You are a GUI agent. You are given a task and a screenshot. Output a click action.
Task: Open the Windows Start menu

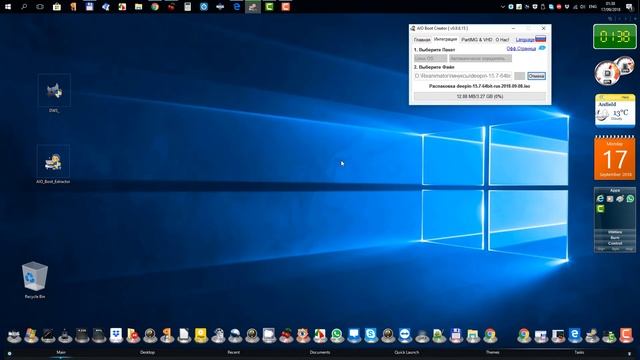[8, 7]
